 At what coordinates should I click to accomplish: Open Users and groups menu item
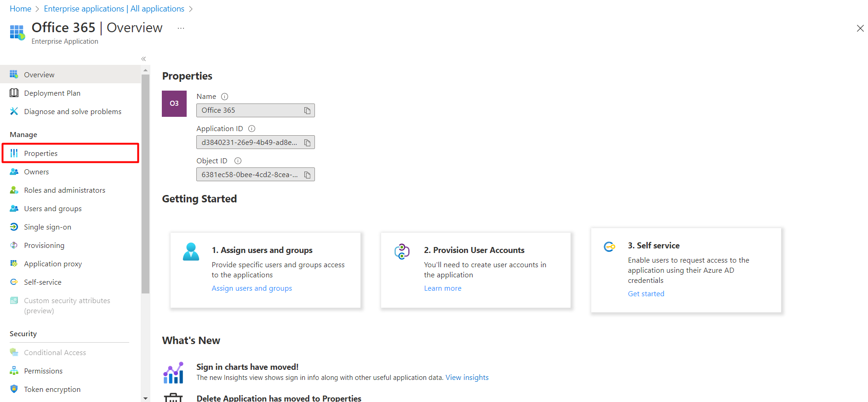tap(70, 208)
